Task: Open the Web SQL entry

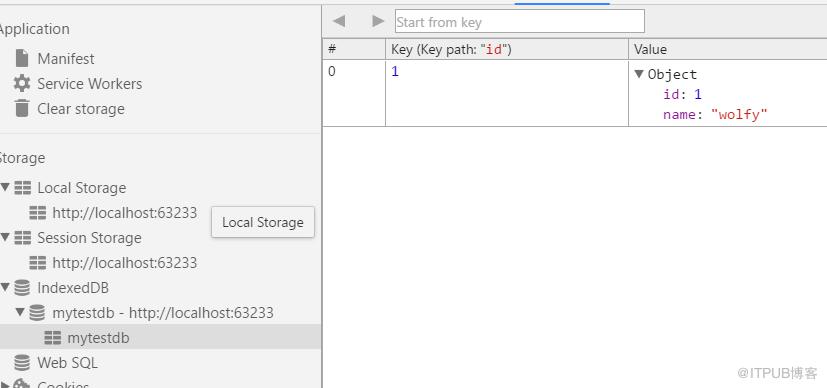Action: point(67,363)
